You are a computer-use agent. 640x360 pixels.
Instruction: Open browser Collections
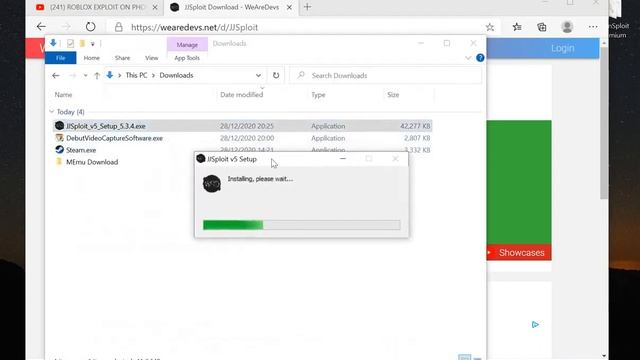coord(542,27)
